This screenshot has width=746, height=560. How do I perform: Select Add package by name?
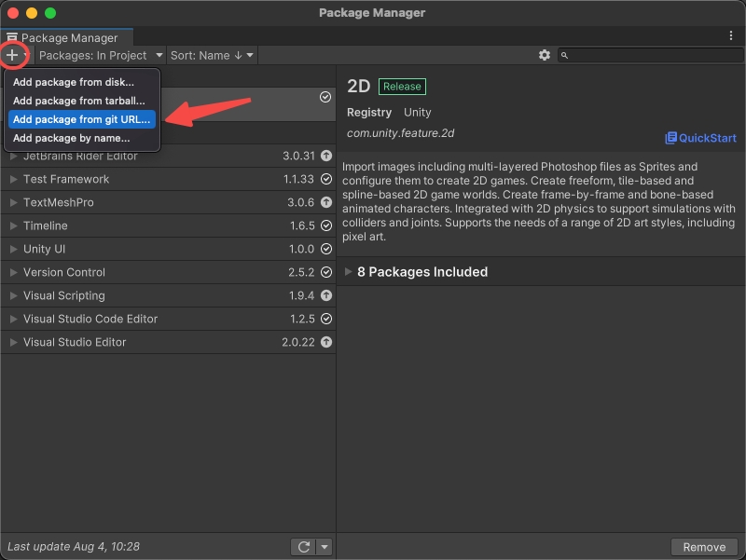[x=72, y=138]
